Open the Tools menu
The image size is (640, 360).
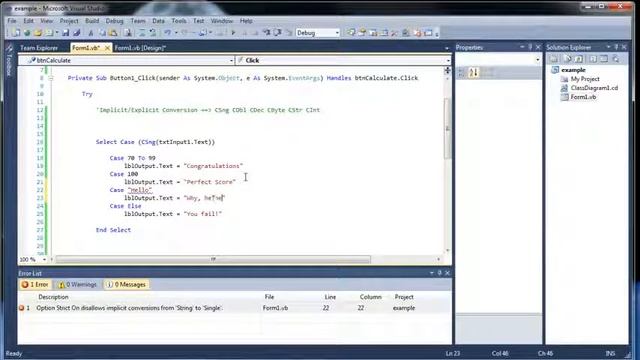[x=179, y=20]
